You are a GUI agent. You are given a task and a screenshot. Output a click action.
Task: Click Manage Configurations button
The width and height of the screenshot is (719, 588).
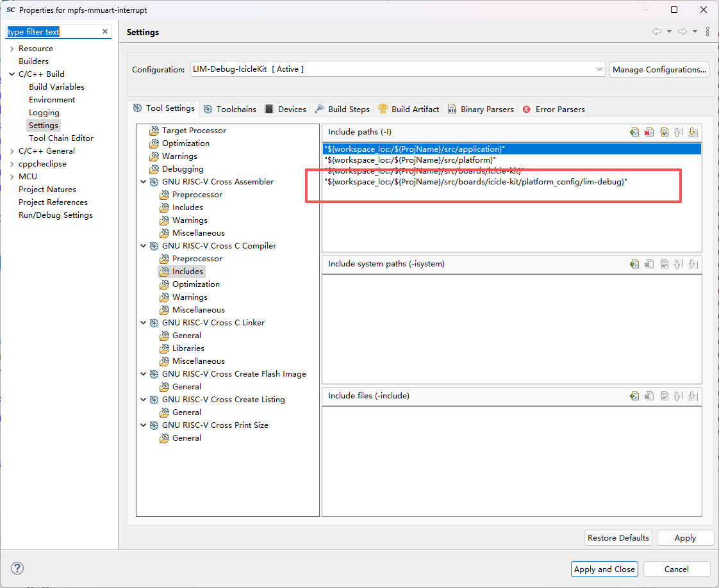click(659, 70)
